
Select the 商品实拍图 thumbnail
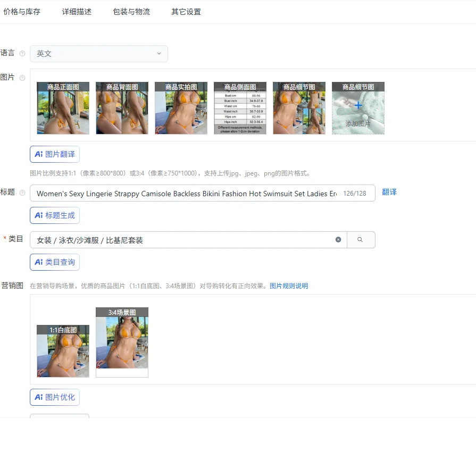pos(181,108)
